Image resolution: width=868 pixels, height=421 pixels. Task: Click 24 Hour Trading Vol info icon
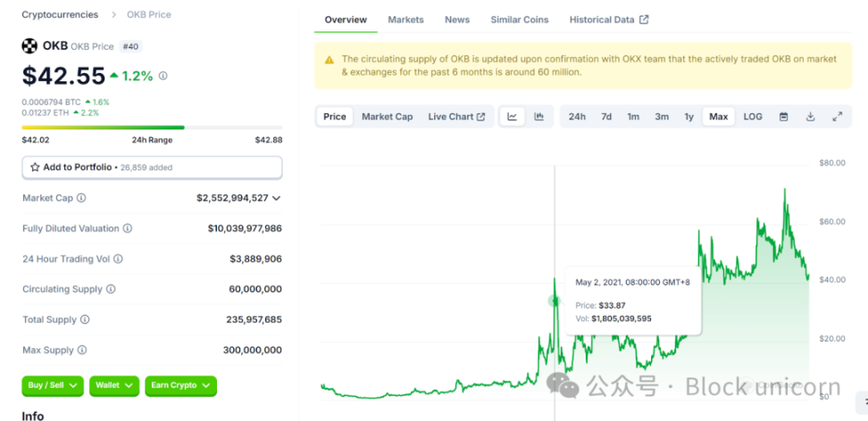click(x=118, y=259)
